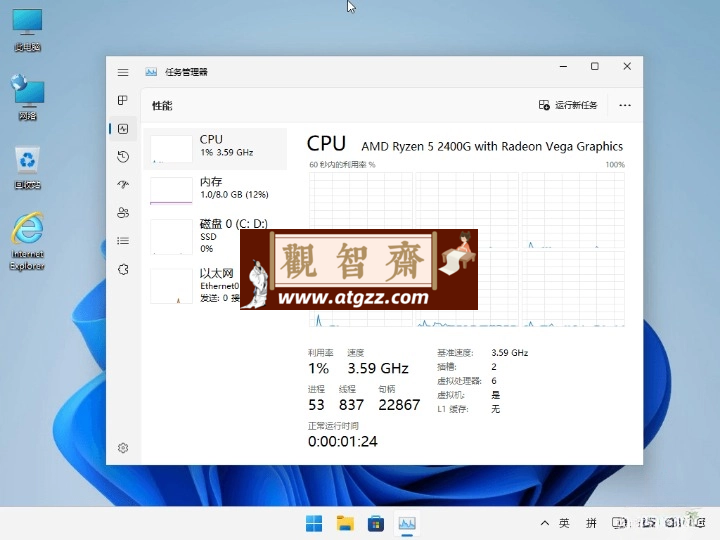Image resolution: width=720 pixels, height=540 pixels.
Task: Open the Users icon in sidebar
Action: coord(123,213)
